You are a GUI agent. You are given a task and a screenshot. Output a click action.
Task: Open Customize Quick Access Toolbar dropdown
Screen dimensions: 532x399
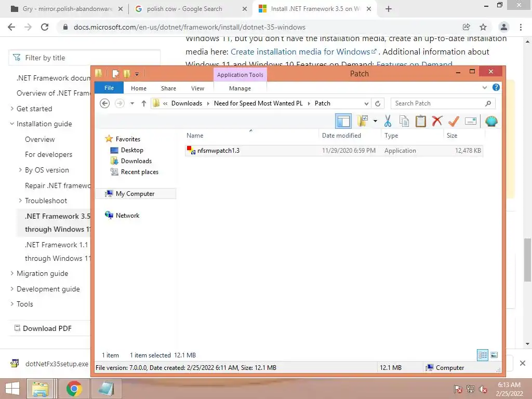pos(137,74)
